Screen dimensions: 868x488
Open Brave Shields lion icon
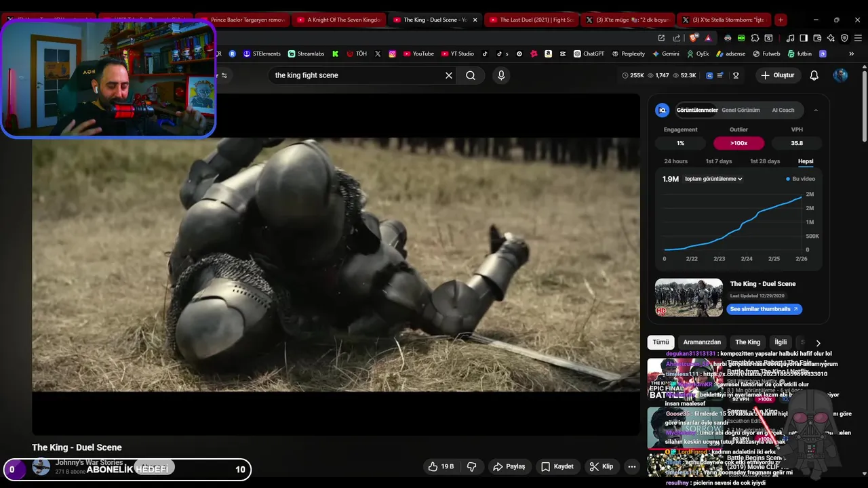(x=693, y=38)
